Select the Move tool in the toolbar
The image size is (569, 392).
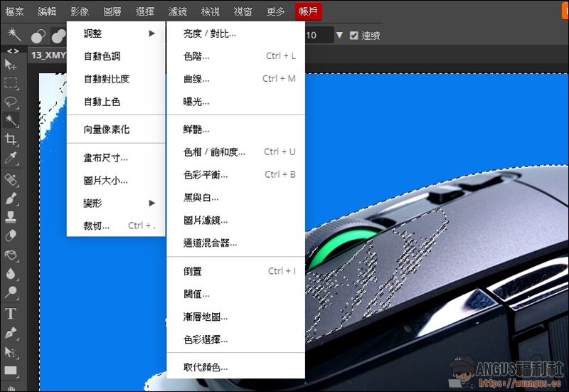[11, 65]
